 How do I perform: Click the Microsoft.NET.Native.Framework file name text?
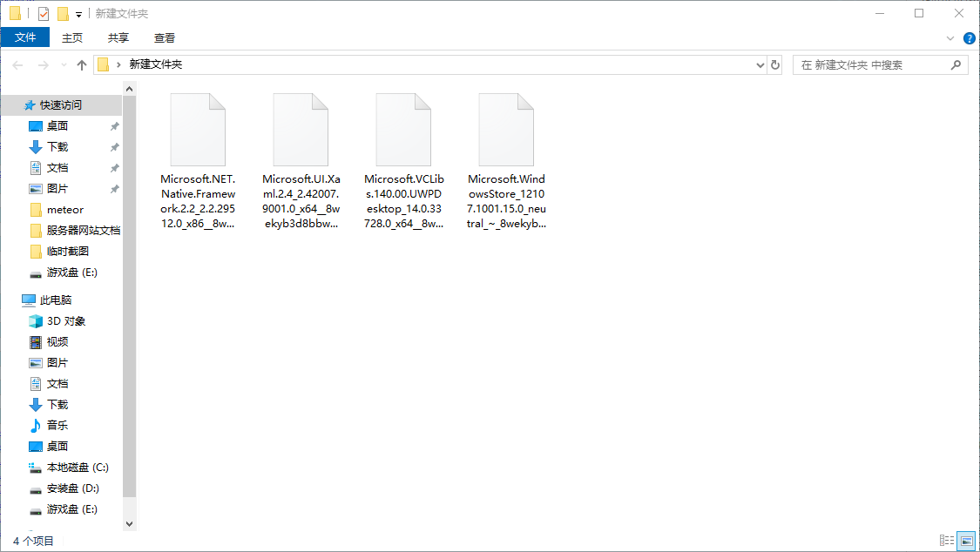198,201
